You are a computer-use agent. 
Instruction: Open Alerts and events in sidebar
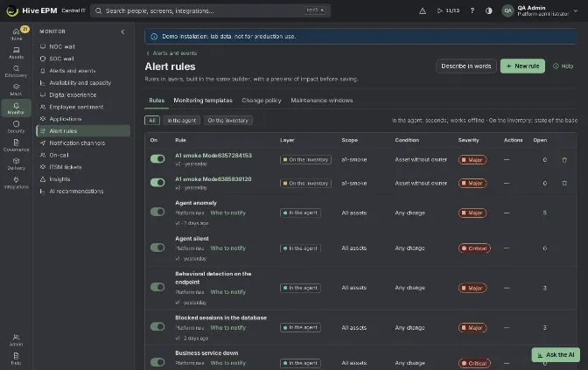click(83, 71)
